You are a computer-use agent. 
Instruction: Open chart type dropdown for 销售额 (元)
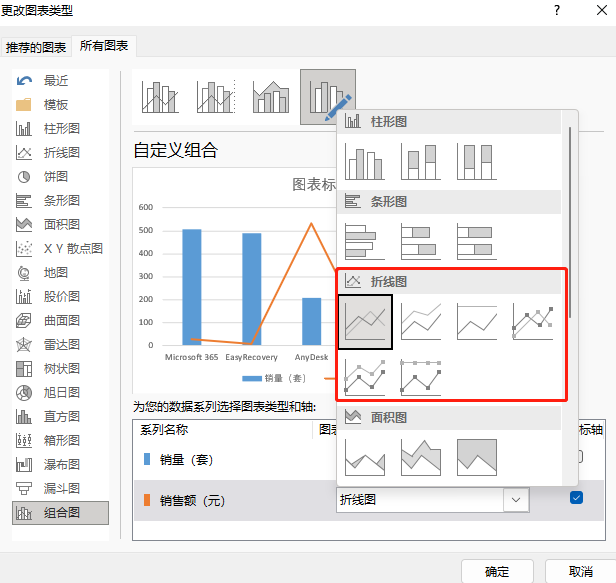pyautogui.click(x=516, y=500)
